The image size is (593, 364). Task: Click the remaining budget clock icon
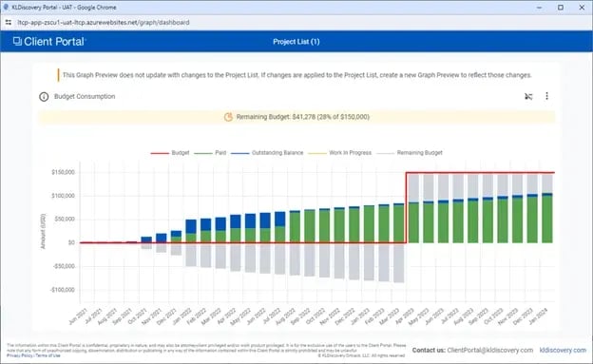click(228, 117)
